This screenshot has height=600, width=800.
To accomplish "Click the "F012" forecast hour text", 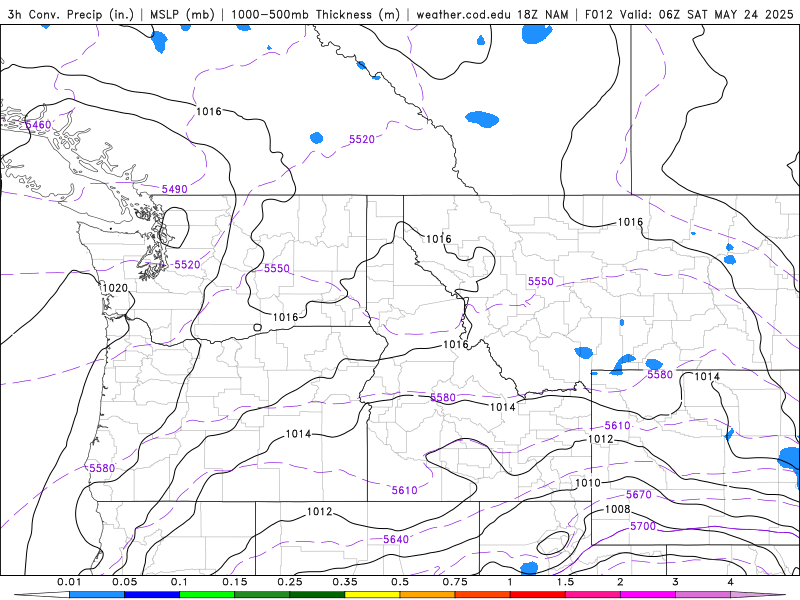I will (598, 14).
